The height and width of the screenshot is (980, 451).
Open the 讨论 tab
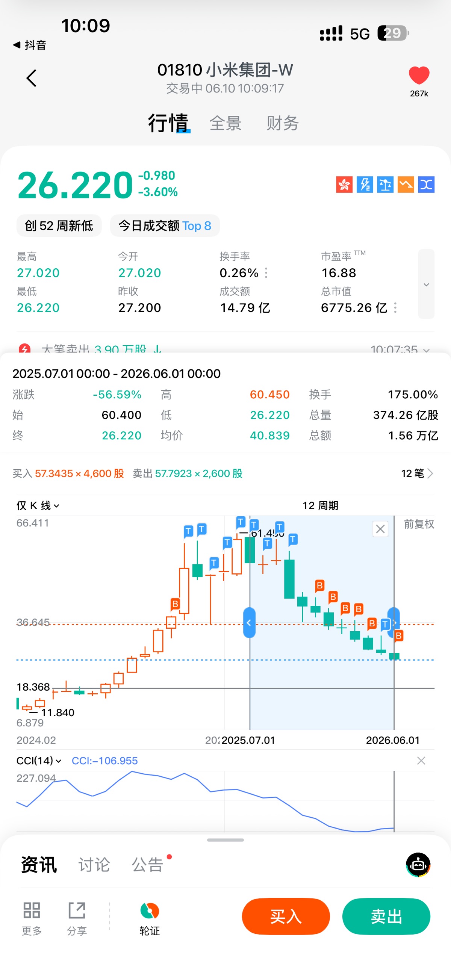[94, 864]
